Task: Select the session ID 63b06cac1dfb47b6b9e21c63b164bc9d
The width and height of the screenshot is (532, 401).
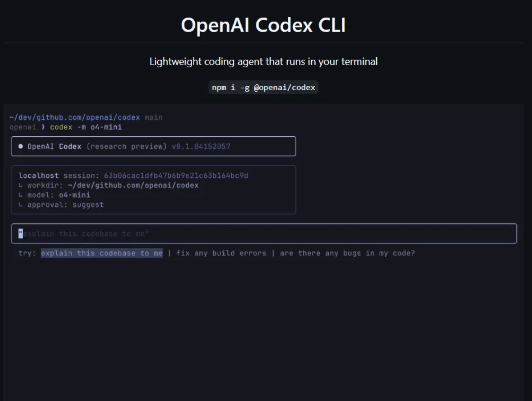Action: 176,176
